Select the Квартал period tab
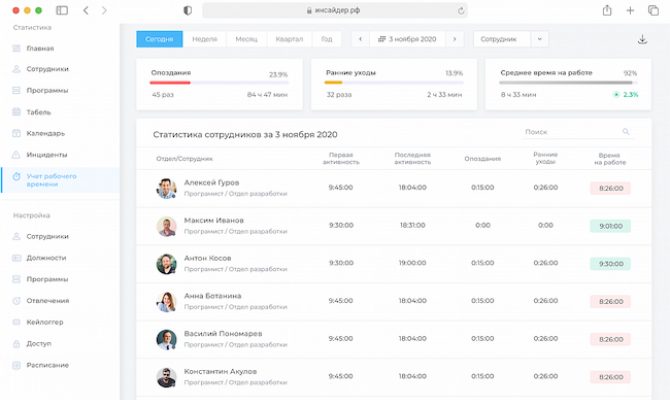 pyautogui.click(x=288, y=39)
